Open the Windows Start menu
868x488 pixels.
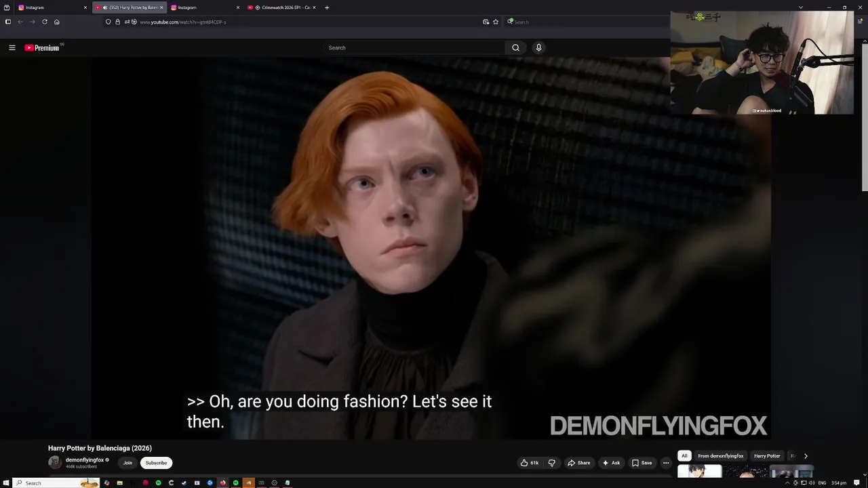pos(7,483)
